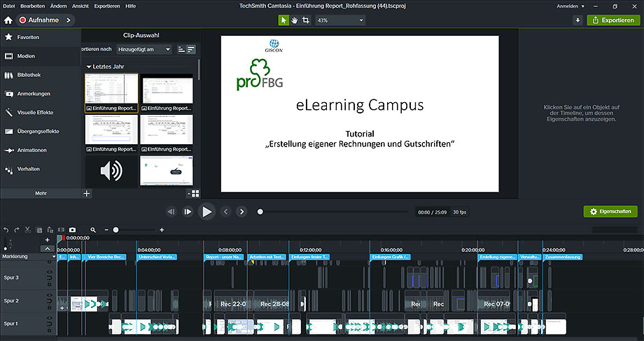This screenshot has width=644, height=341.
Task: Lock the Spur 1 track
Action: [49, 330]
